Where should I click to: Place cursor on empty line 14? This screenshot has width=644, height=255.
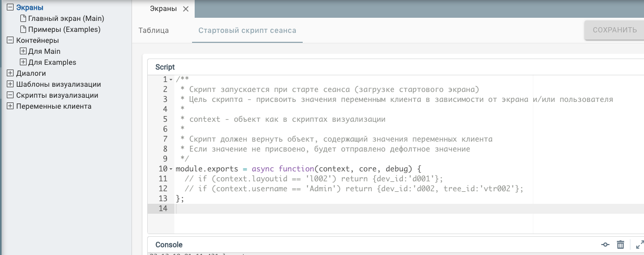(313, 209)
